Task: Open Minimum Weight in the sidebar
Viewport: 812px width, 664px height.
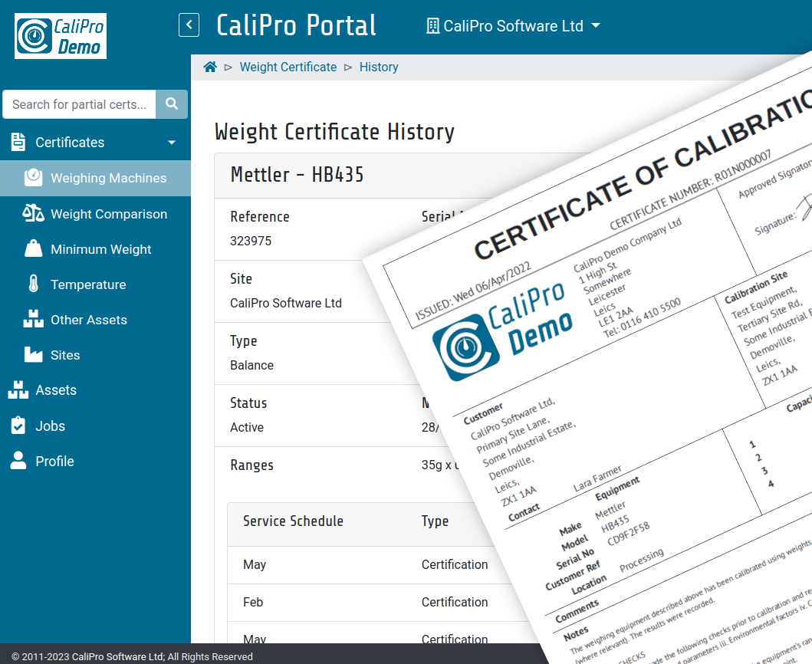Action: pos(95,249)
